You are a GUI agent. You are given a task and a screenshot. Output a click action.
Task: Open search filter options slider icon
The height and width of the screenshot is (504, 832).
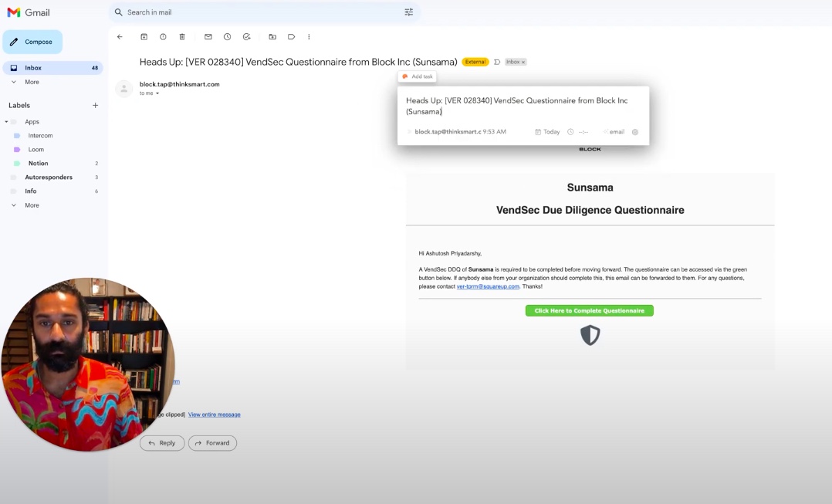click(408, 12)
